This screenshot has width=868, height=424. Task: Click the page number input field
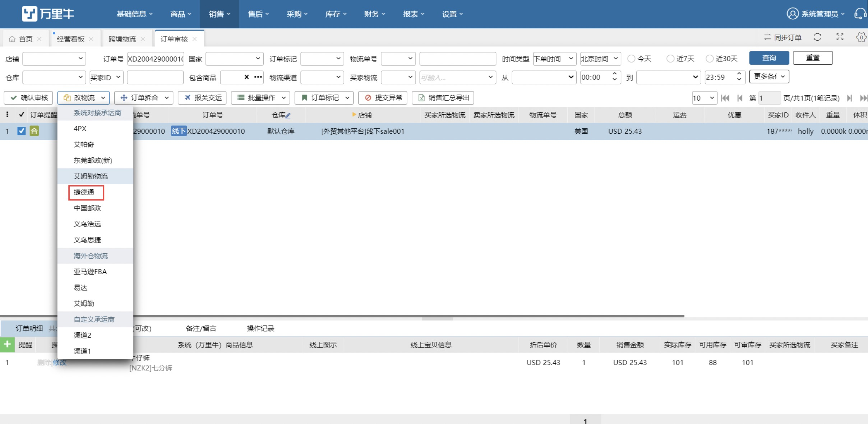pos(769,98)
